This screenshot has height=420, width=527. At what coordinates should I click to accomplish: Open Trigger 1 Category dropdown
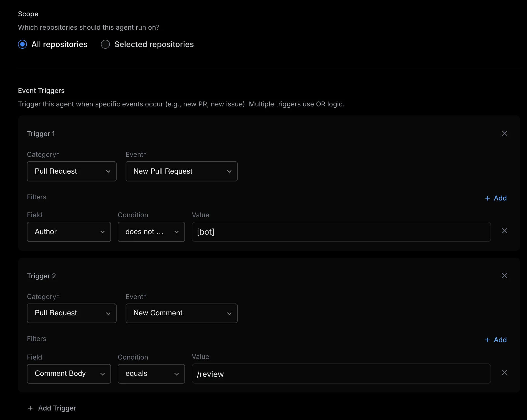(x=72, y=171)
